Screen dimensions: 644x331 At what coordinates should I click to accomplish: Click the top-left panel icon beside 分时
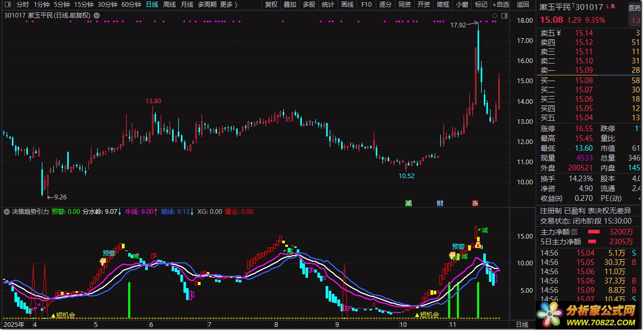click(7, 4)
